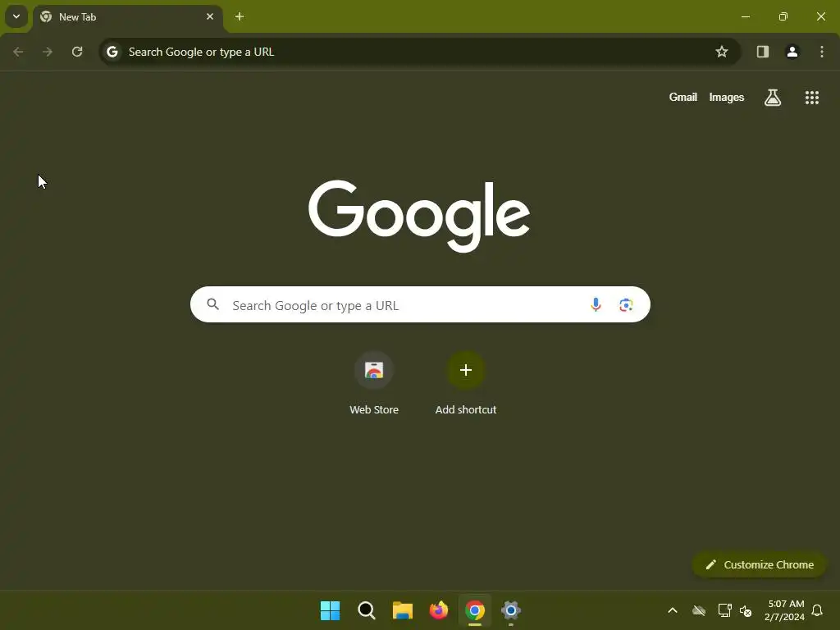Open notifications bell
Image resolution: width=840 pixels, height=630 pixels.
pyautogui.click(x=818, y=610)
